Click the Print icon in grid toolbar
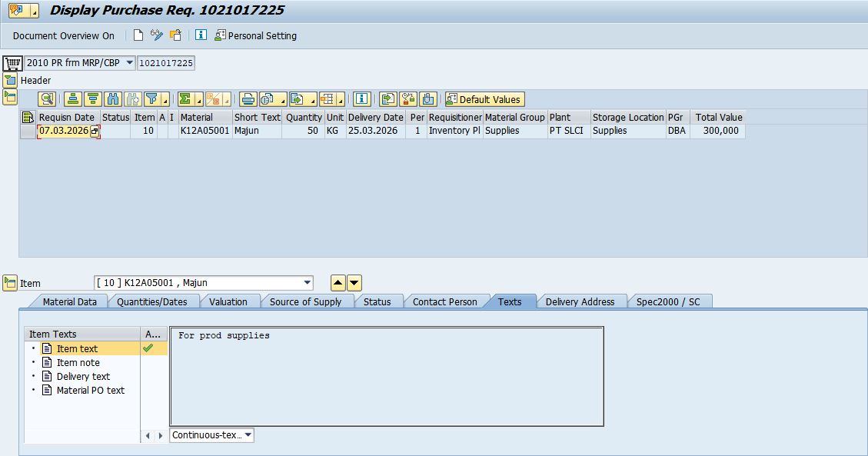The image size is (868, 456). (x=248, y=99)
